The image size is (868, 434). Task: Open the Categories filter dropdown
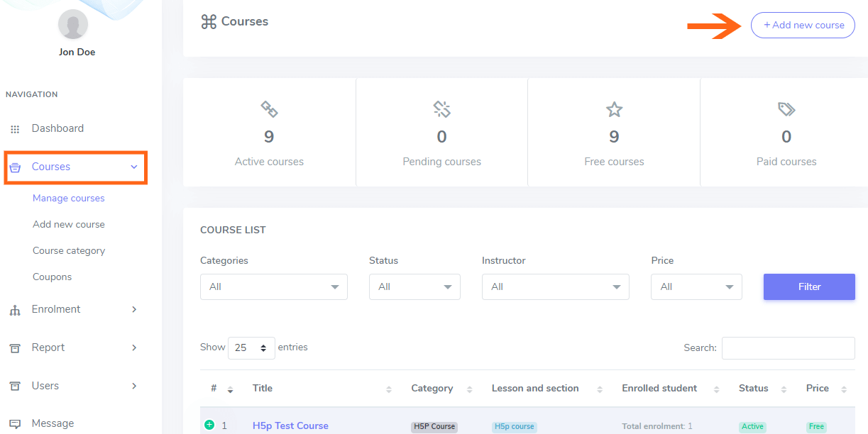273,287
